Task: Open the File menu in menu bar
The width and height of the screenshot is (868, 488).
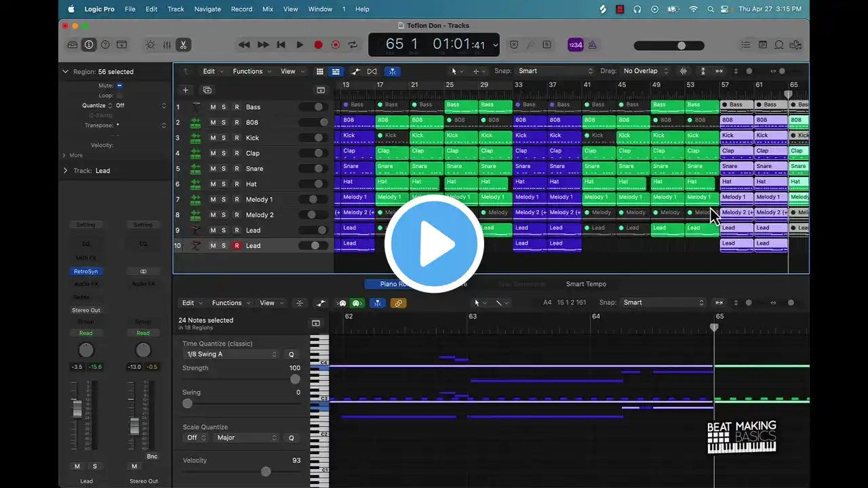Action: pos(130,9)
